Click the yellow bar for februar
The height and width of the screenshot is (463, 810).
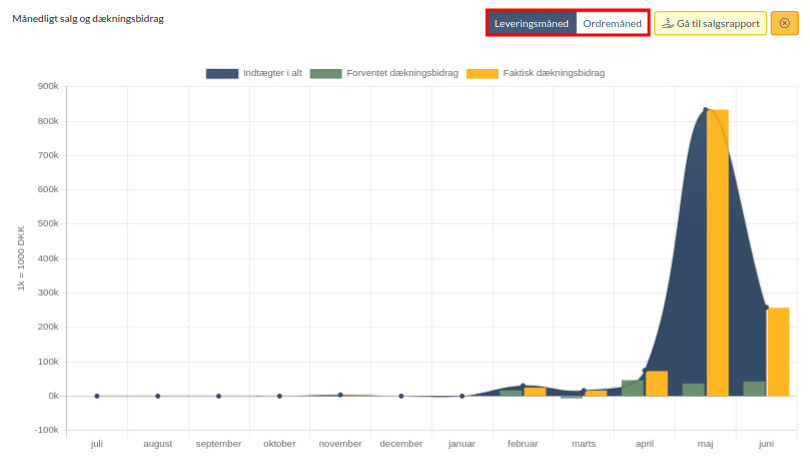coord(535,392)
